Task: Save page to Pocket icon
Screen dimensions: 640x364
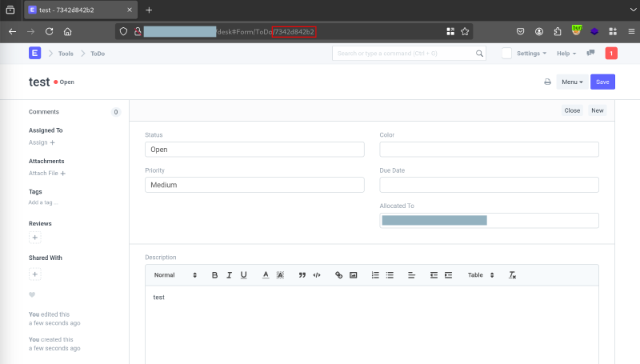Action: tap(521, 31)
